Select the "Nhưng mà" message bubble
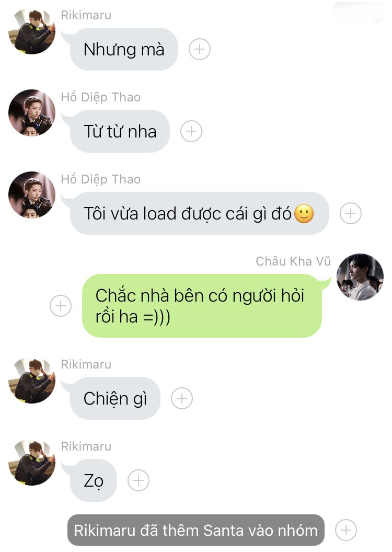The width and height of the screenshot is (392, 552). click(x=124, y=49)
